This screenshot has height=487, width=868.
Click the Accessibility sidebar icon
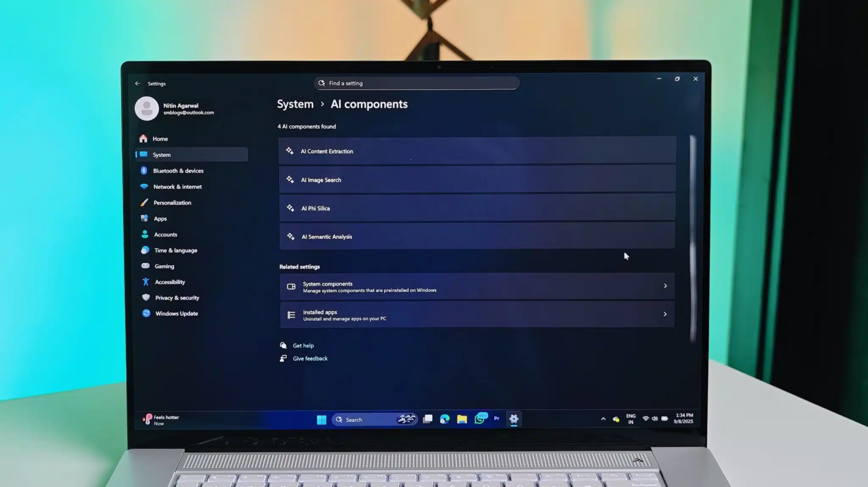point(146,282)
